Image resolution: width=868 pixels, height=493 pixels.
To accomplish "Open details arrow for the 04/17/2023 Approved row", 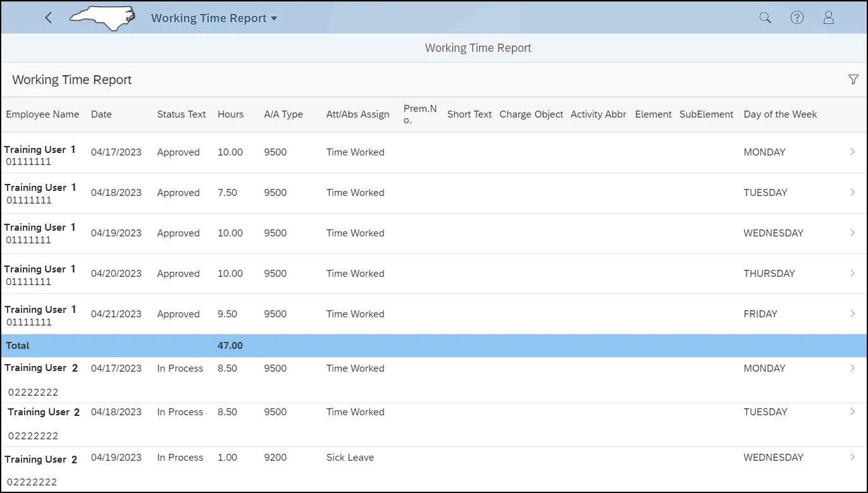I will pos(852,152).
